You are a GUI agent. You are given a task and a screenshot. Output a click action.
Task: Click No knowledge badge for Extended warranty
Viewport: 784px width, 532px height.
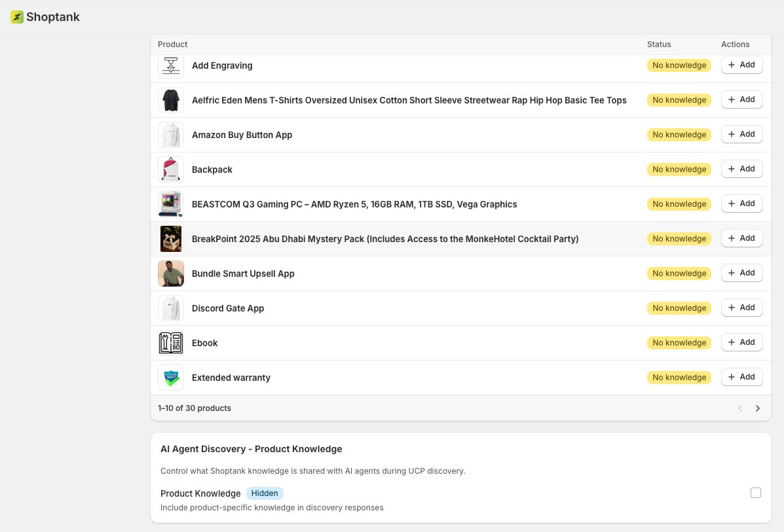point(679,378)
